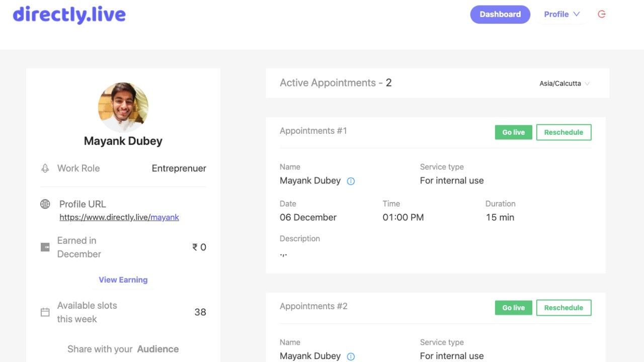644x362 pixels.
Task: Click the Appointments #1 title
Action: (313, 131)
